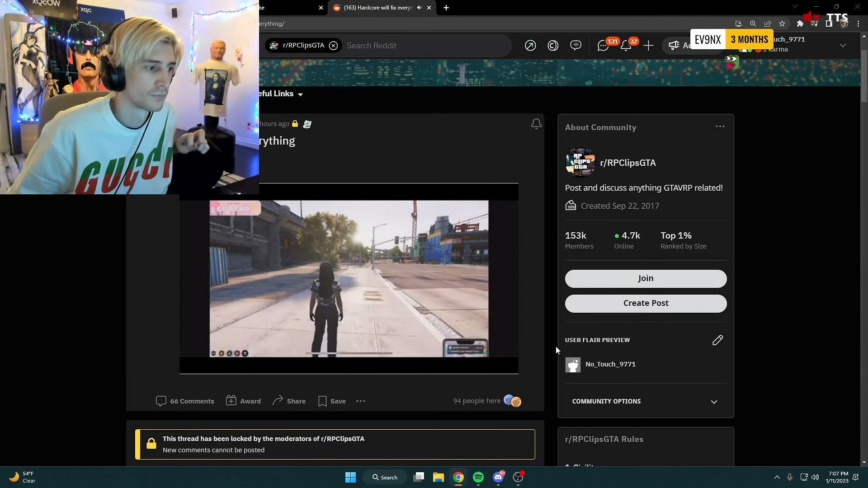Viewport: 868px width, 488px height.
Task: Close the first browser tab
Action: [x=321, y=8]
